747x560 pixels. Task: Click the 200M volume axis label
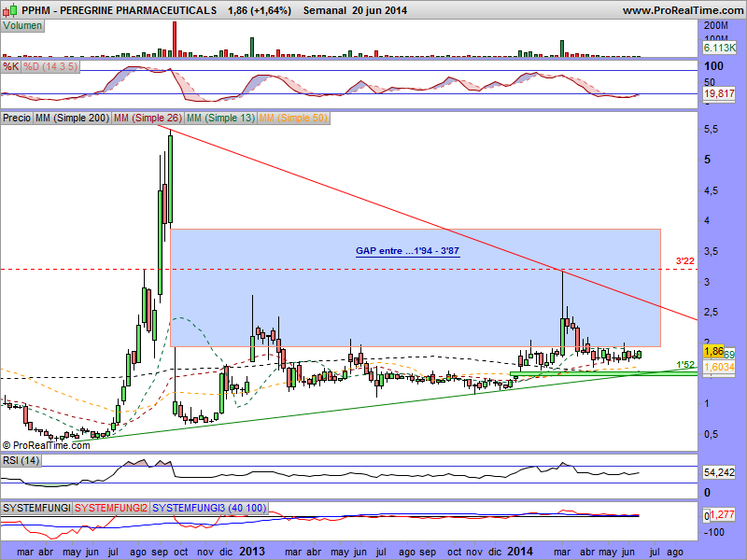[x=716, y=26]
